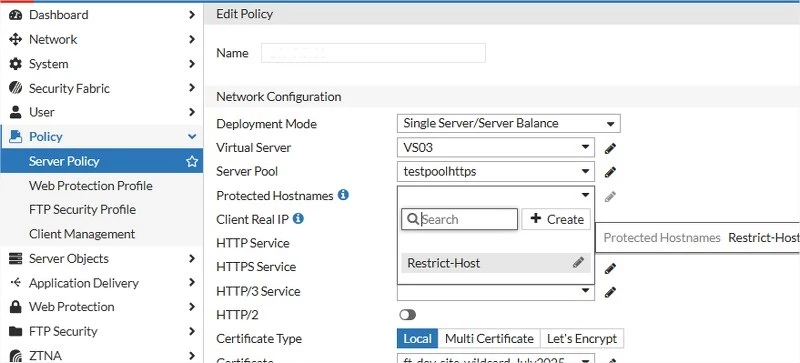Click the Web Protection lock icon
Screen dimensions: 800x363
tap(16, 307)
